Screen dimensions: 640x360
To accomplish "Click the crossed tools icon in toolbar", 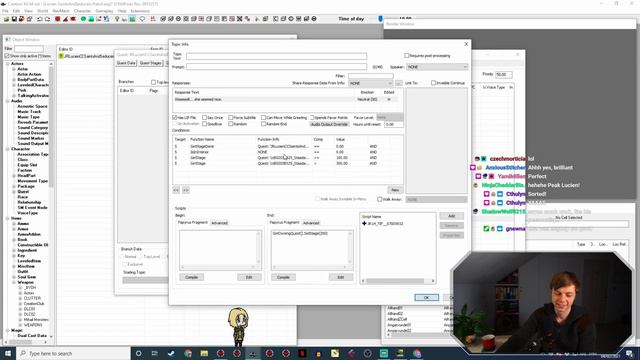I will point(240,19).
